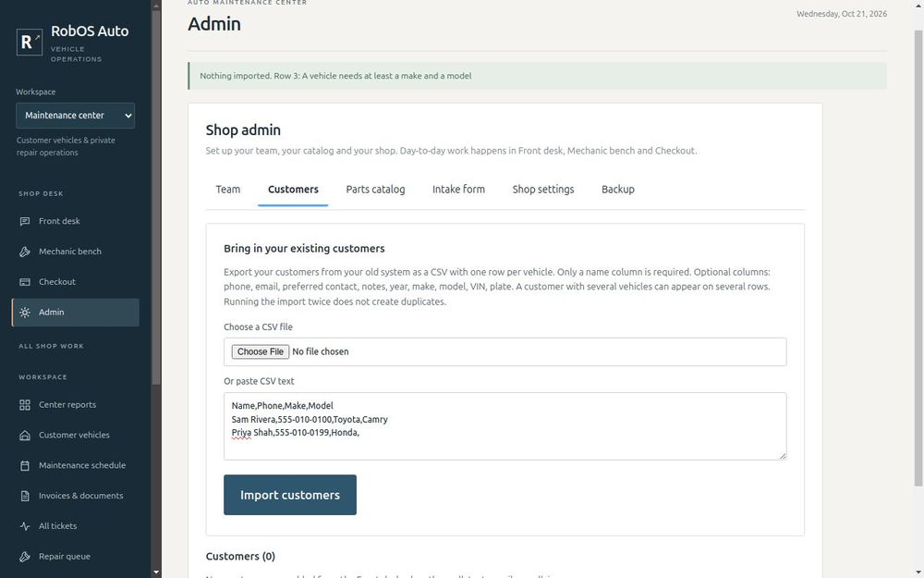The height and width of the screenshot is (578, 924).
Task: Open All tickets list
Action: coord(76,526)
